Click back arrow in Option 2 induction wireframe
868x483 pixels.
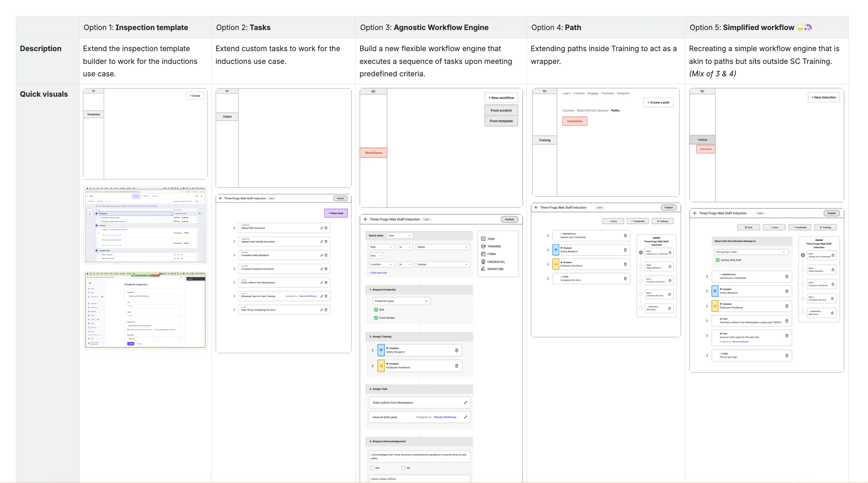point(221,199)
